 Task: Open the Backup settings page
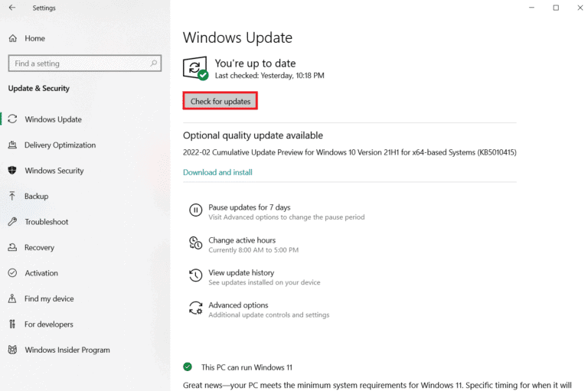[x=36, y=197]
